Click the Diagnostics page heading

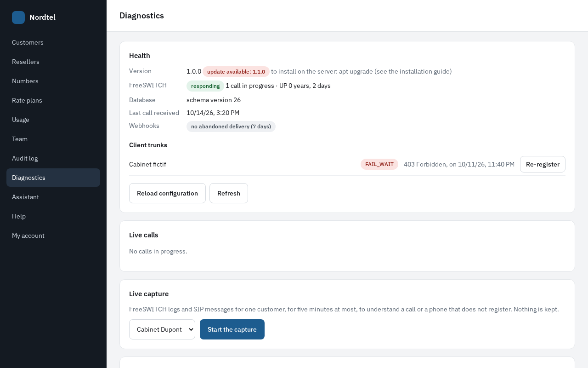coord(141,16)
